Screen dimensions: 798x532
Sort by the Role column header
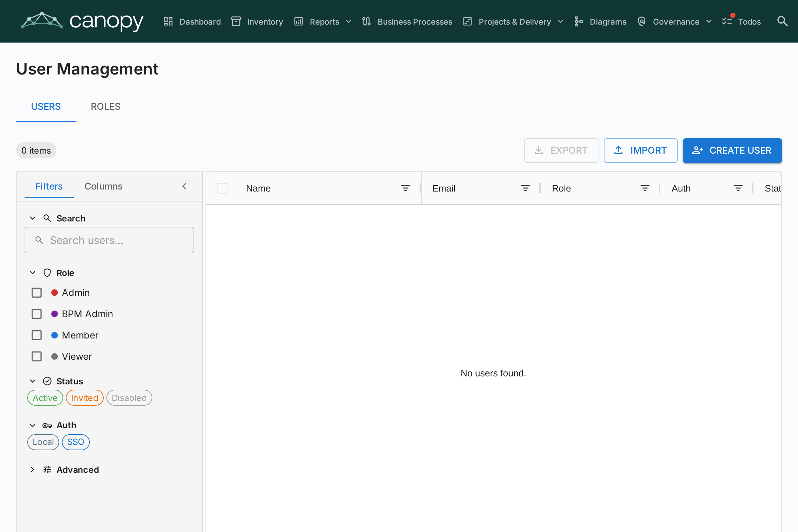tap(561, 188)
